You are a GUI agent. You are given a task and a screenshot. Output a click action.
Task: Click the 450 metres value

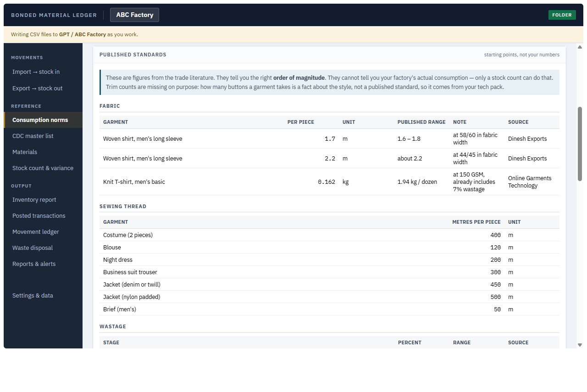495,285
